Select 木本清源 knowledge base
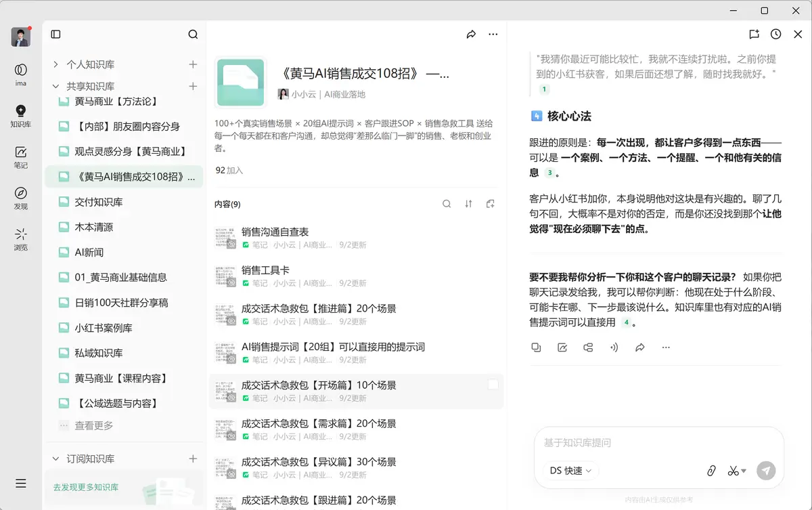This screenshot has width=812, height=510. tap(124, 227)
